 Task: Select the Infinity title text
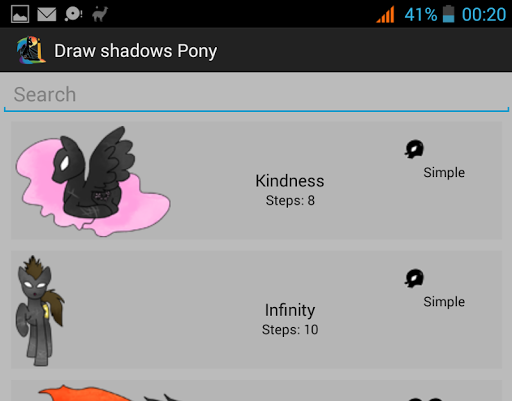click(x=290, y=310)
